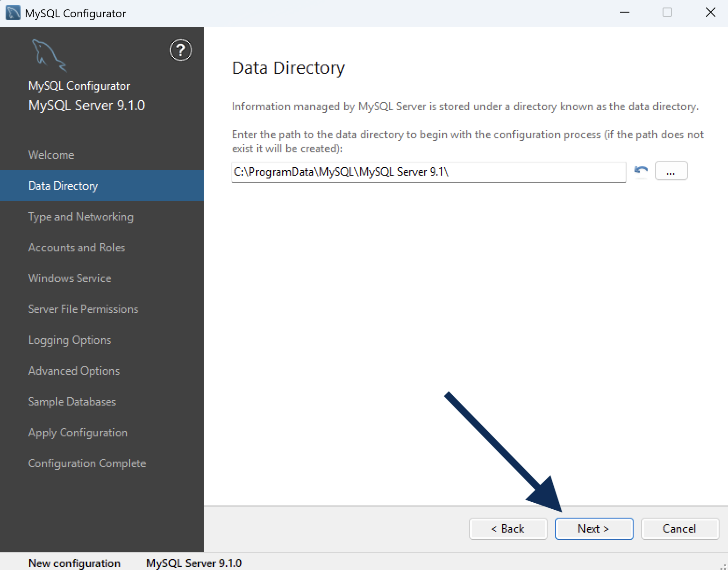The width and height of the screenshot is (728, 570).
Task: Open the Accounts and Roles step
Action: (77, 247)
